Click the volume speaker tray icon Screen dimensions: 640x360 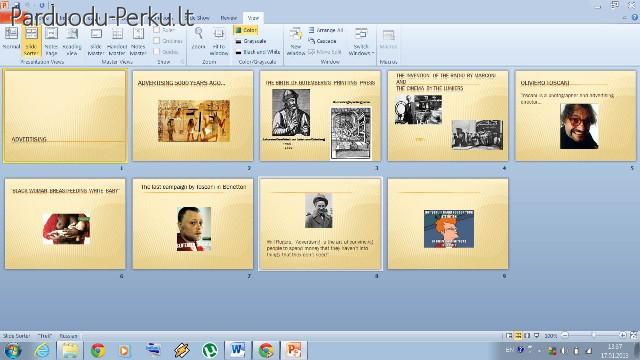[564, 350]
